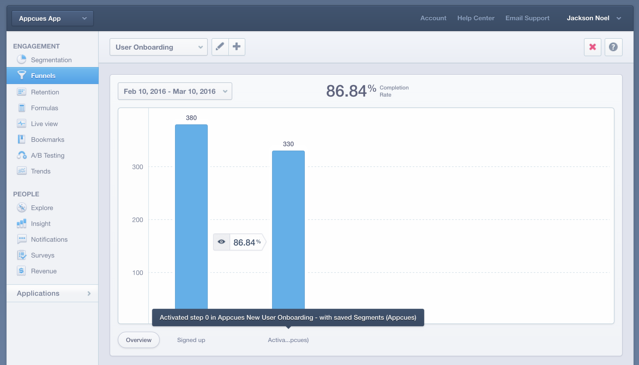Click the Surveys checklist icon

pos(22,255)
